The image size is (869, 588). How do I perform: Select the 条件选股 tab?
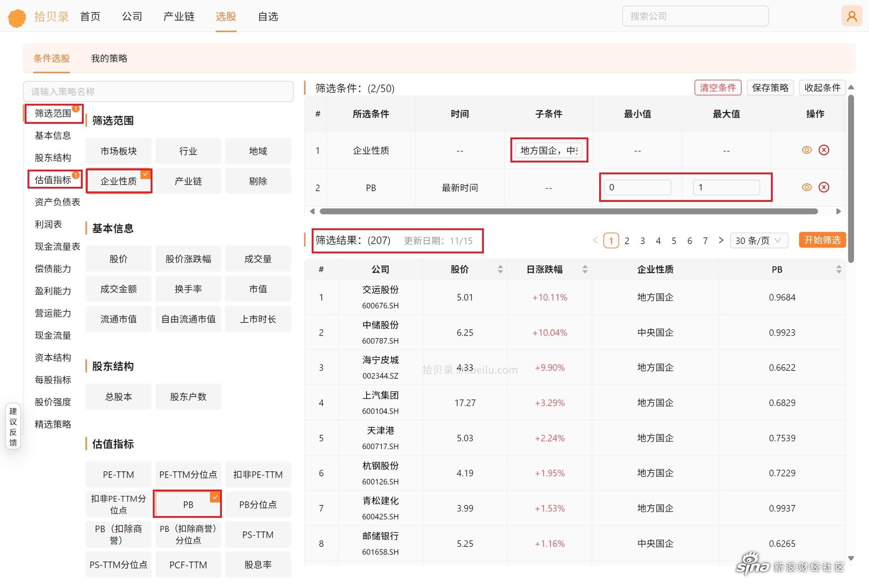[52, 58]
